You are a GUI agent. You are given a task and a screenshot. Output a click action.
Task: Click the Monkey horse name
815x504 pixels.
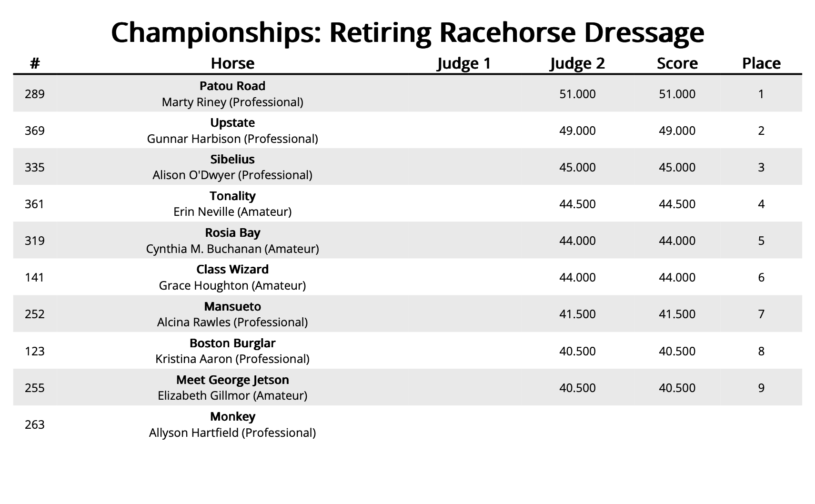tap(232, 417)
